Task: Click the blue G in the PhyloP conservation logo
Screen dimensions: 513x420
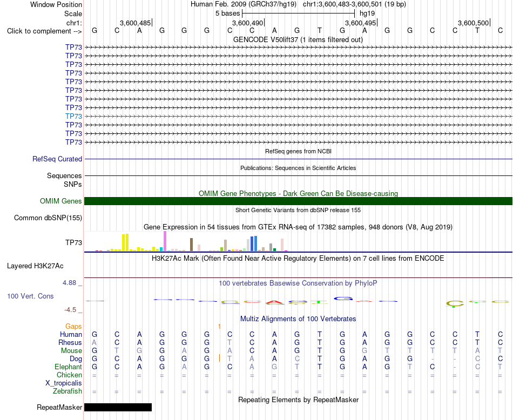Action: (342, 299)
